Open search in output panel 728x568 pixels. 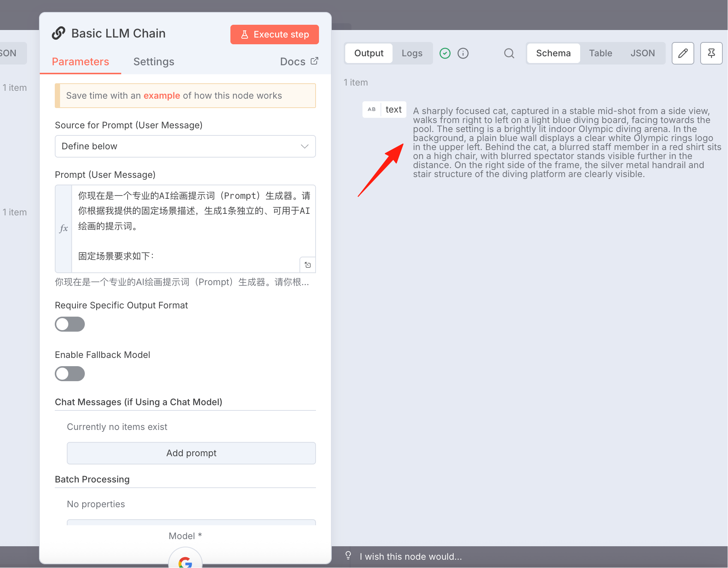click(x=509, y=53)
